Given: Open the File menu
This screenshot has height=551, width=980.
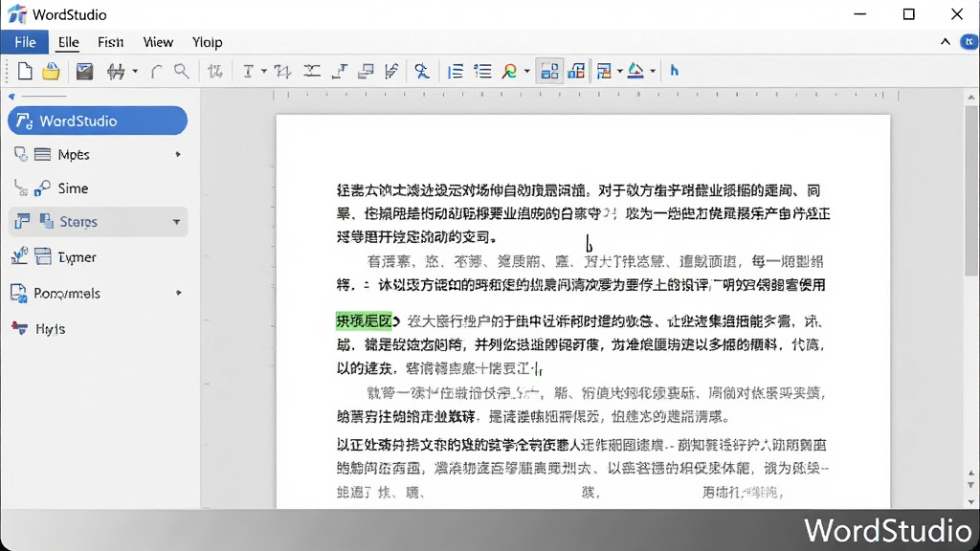Looking at the screenshot, I should pos(25,42).
